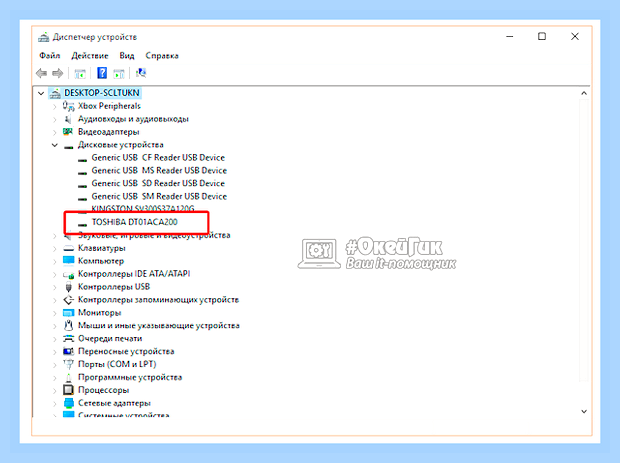Click the Контроллеры USB plug icon
Screen dimensions: 620x463
(x=68, y=287)
